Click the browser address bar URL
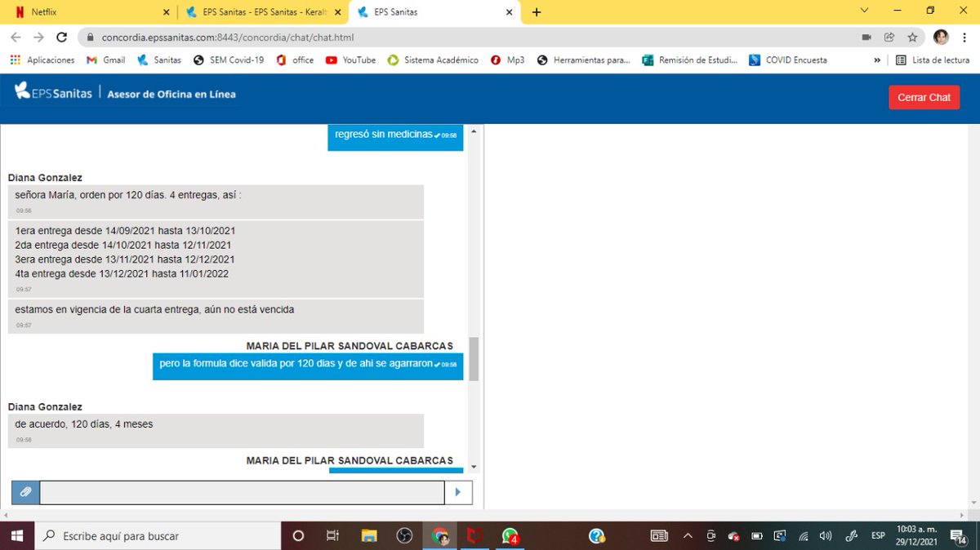This screenshot has width=980, height=550. (228, 38)
